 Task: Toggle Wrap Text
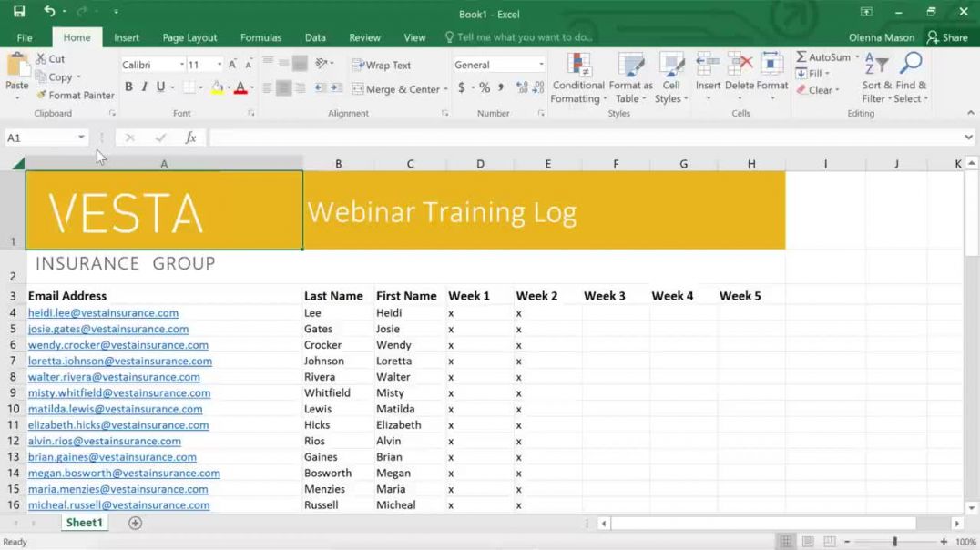point(382,65)
